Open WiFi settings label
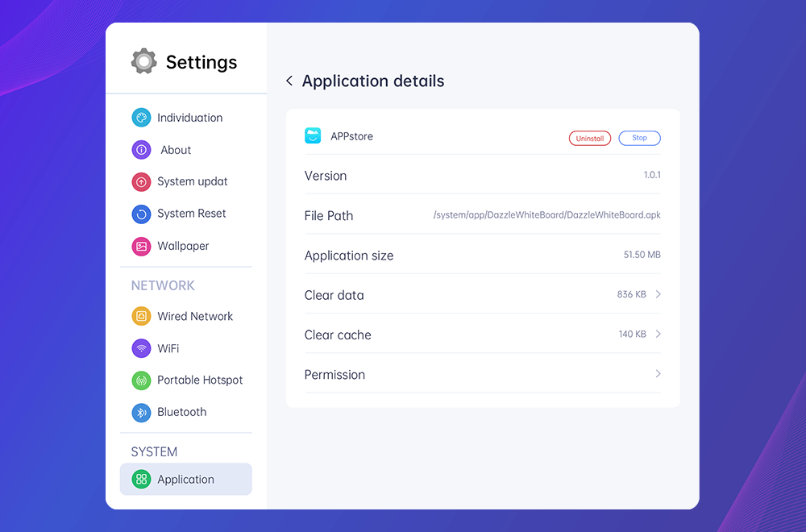This screenshot has width=806, height=532. coord(168,348)
